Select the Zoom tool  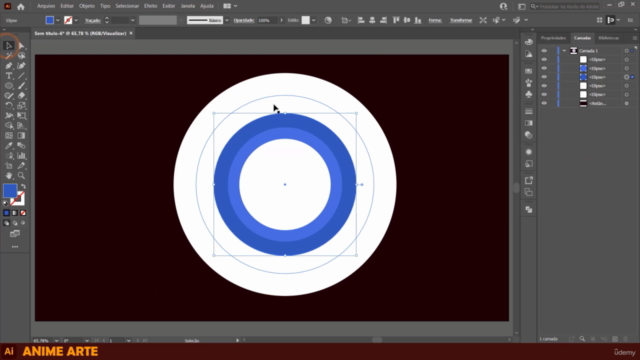coord(21,176)
